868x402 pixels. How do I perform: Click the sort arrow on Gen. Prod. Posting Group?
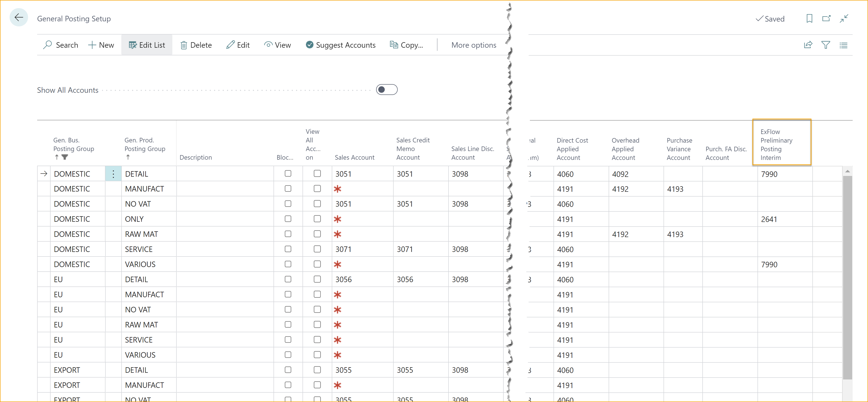(x=128, y=157)
